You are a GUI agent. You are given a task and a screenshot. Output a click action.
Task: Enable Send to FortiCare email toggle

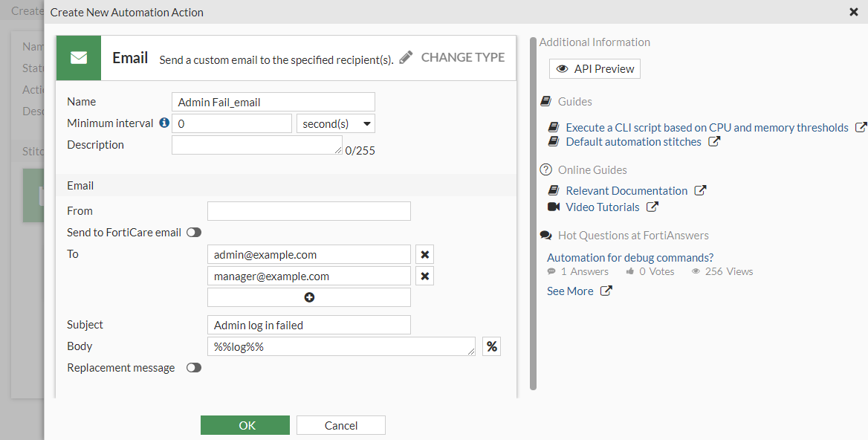194,233
